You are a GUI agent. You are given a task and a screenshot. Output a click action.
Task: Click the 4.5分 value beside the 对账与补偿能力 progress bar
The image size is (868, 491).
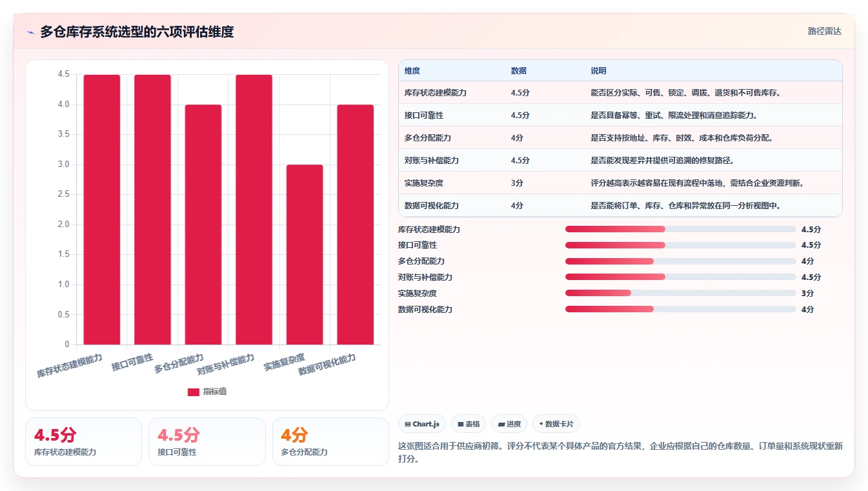[811, 277]
